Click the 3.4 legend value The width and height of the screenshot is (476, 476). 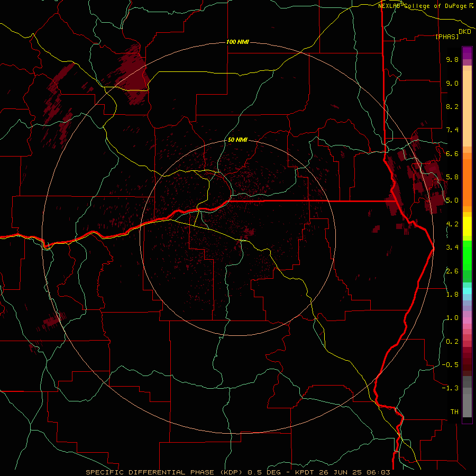452,248
